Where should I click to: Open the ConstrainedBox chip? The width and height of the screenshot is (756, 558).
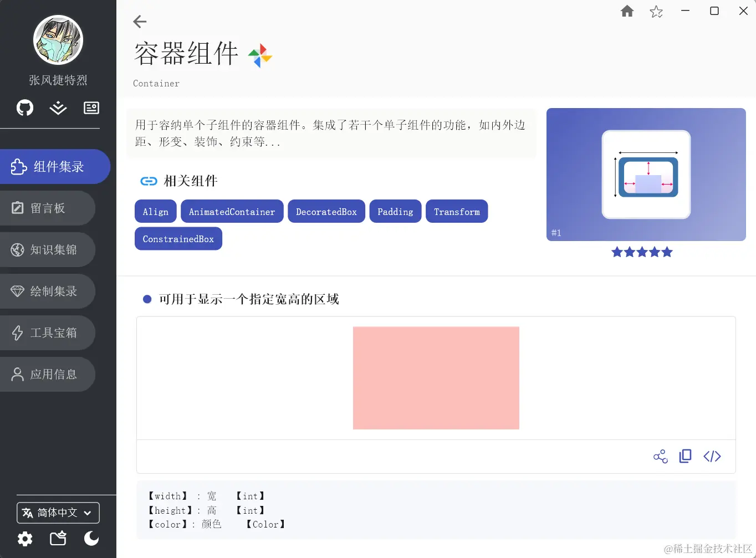[178, 239]
